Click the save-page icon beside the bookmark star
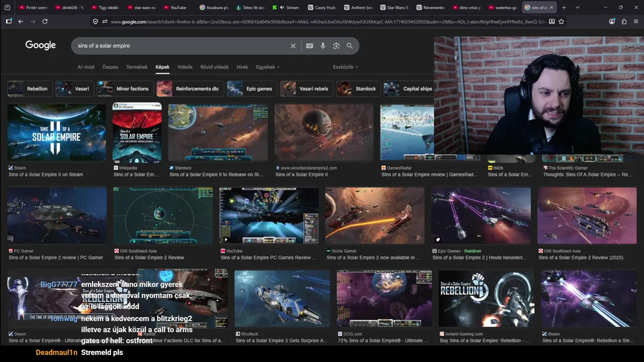 pyautogui.click(x=552, y=22)
